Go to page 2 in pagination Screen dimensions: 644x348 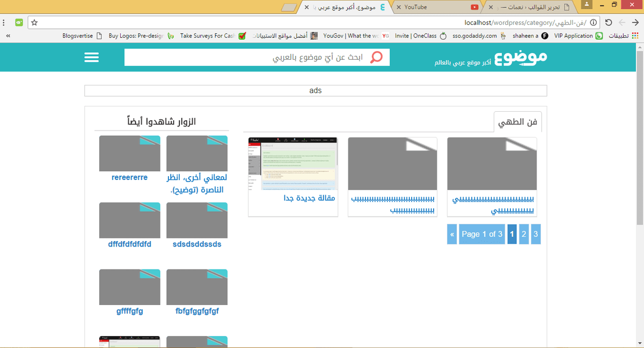[x=524, y=234]
